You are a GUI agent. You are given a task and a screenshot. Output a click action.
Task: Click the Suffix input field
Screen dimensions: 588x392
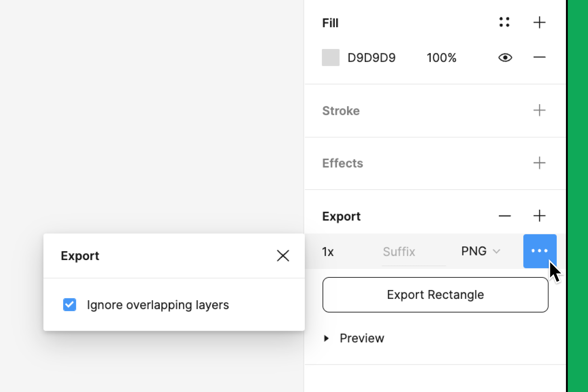pos(399,251)
